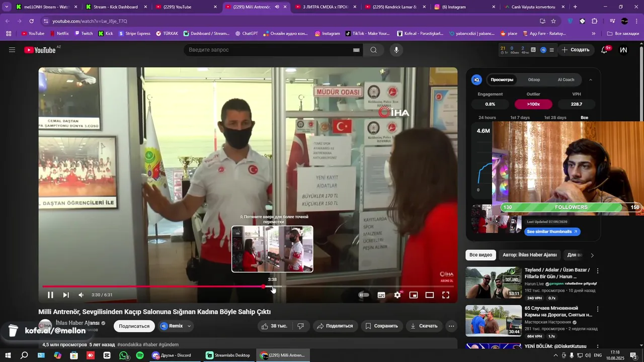The width and height of the screenshot is (644, 362).
Task: Select the Обзор tab in vidIQ
Action: [534, 79]
